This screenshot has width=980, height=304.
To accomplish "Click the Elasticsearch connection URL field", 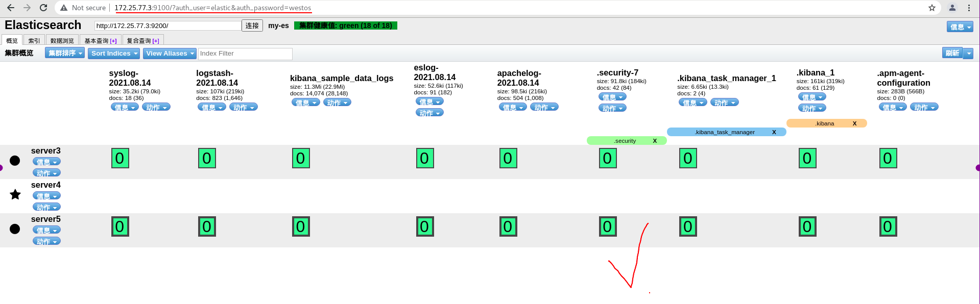I will pos(168,26).
